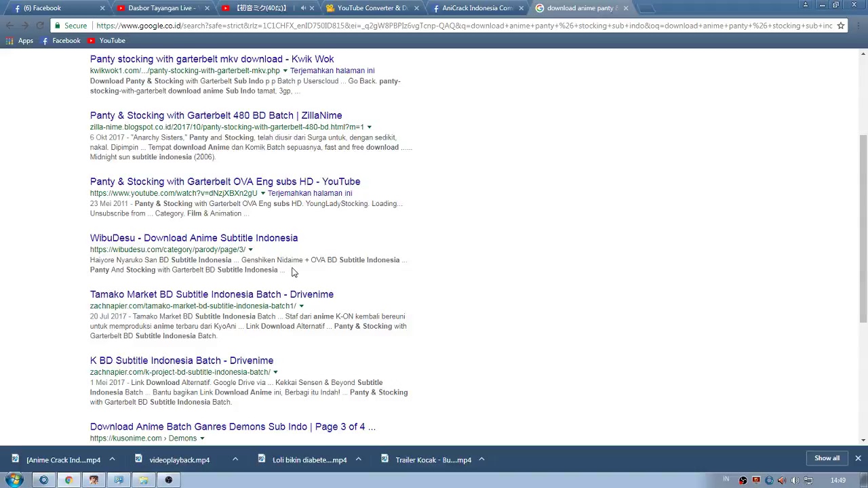868x488 pixels.
Task: Click the clock showing 14:49
Action: point(838,481)
